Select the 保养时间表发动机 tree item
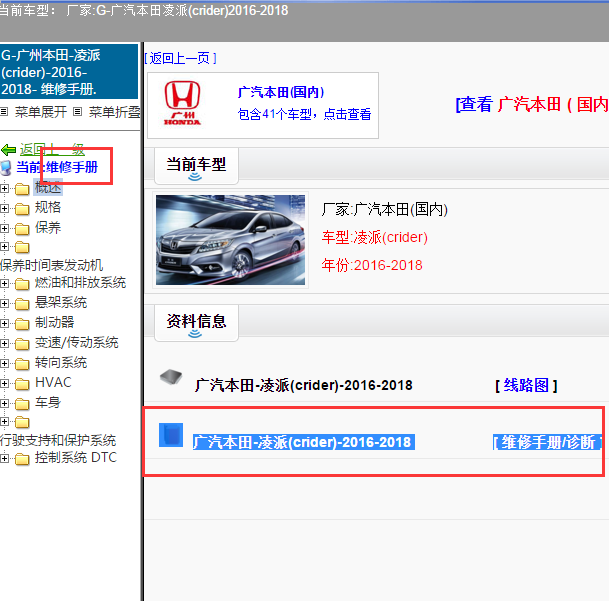Screen dimensions: 609x601 (52, 265)
